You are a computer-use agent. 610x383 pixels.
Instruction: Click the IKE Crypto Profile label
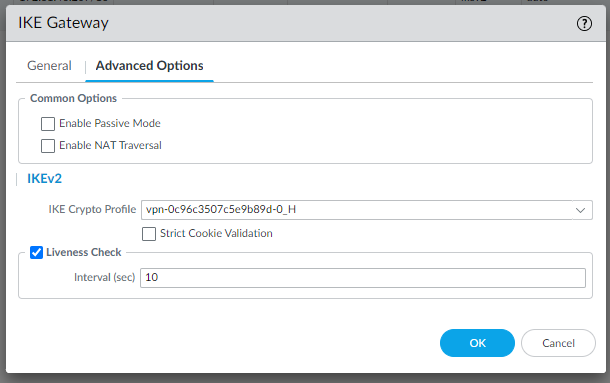(92, 209)
